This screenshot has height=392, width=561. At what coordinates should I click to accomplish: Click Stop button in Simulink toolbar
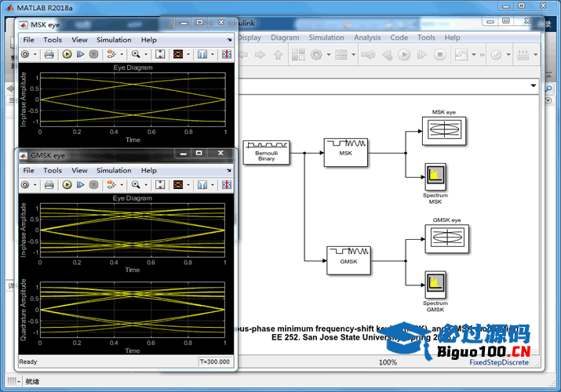(x=440, y=55)
